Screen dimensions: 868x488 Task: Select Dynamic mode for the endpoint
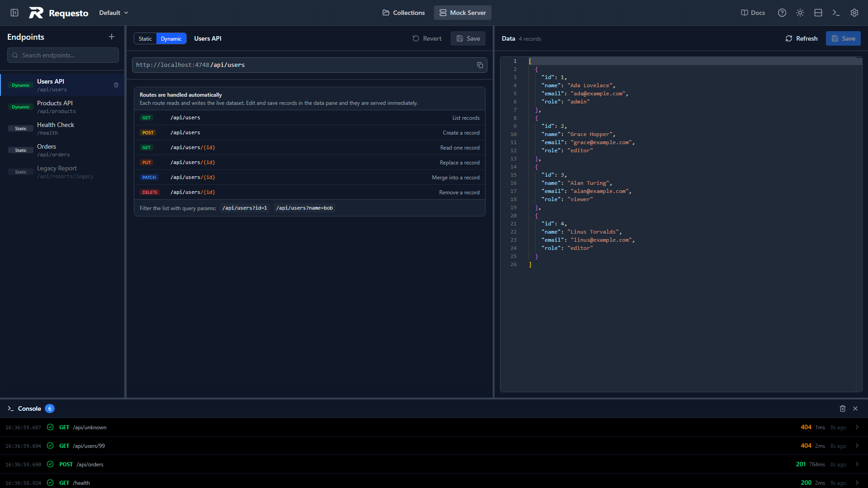171,38
